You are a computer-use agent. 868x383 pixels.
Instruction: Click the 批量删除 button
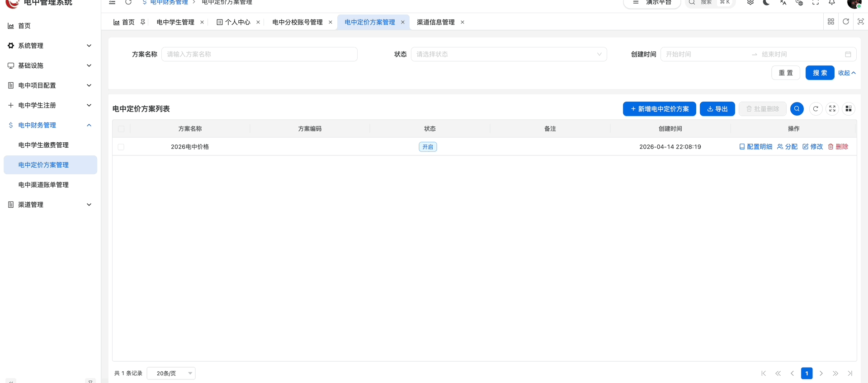pyautogui.click(x=763, y=109)
